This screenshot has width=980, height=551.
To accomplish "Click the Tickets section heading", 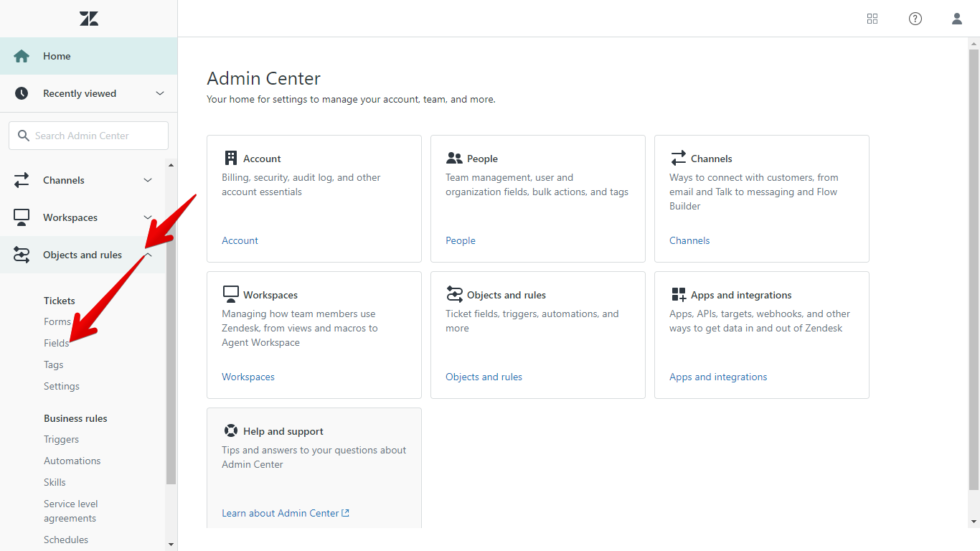I will coord(60,301).
